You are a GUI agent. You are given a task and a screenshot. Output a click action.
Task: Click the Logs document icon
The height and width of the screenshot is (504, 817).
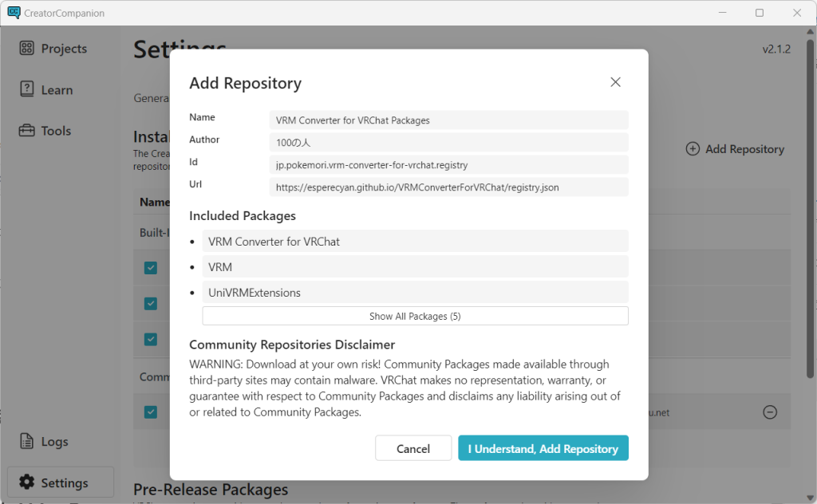coord(26,440)
